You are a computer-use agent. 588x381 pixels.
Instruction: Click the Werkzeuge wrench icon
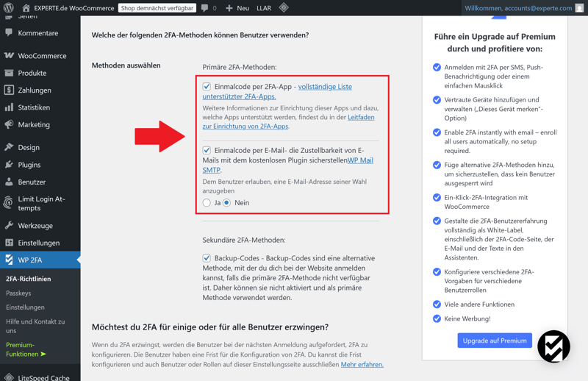(x=9, y=225)
